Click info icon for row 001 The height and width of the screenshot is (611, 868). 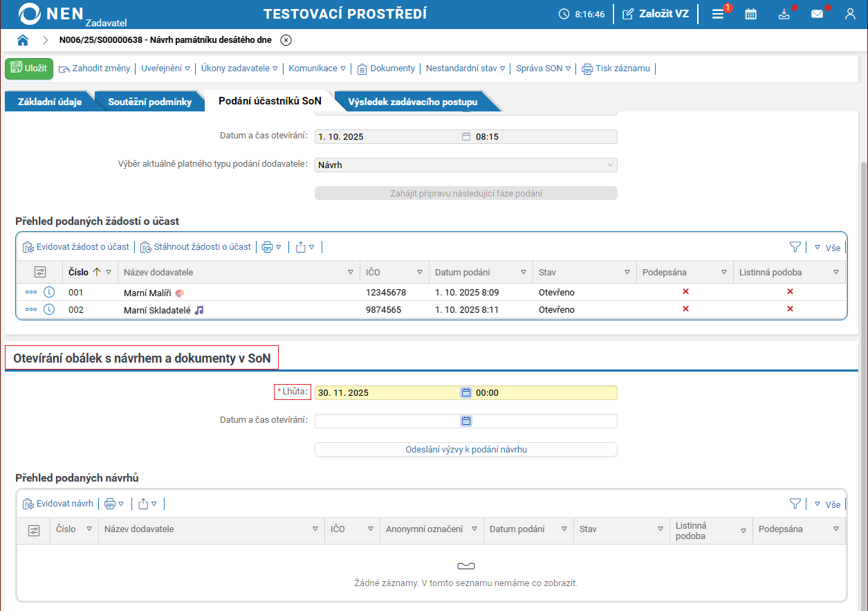pos(49,292)
